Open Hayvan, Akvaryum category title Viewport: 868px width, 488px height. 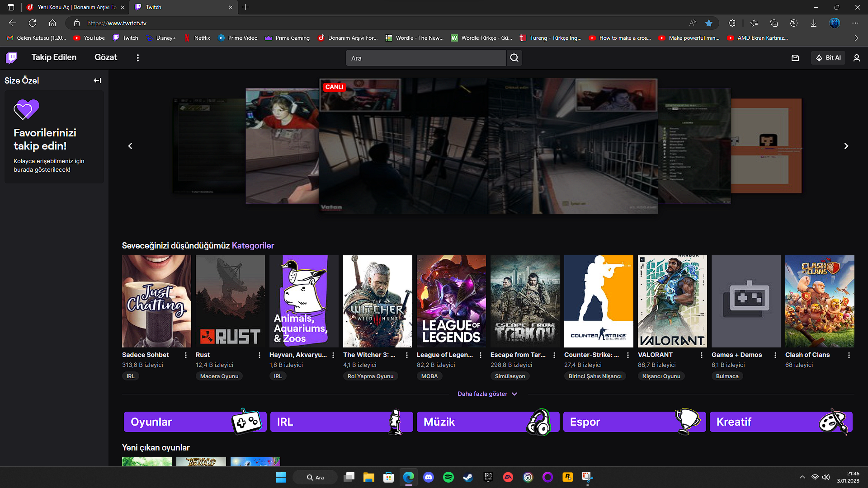point(298,355)
